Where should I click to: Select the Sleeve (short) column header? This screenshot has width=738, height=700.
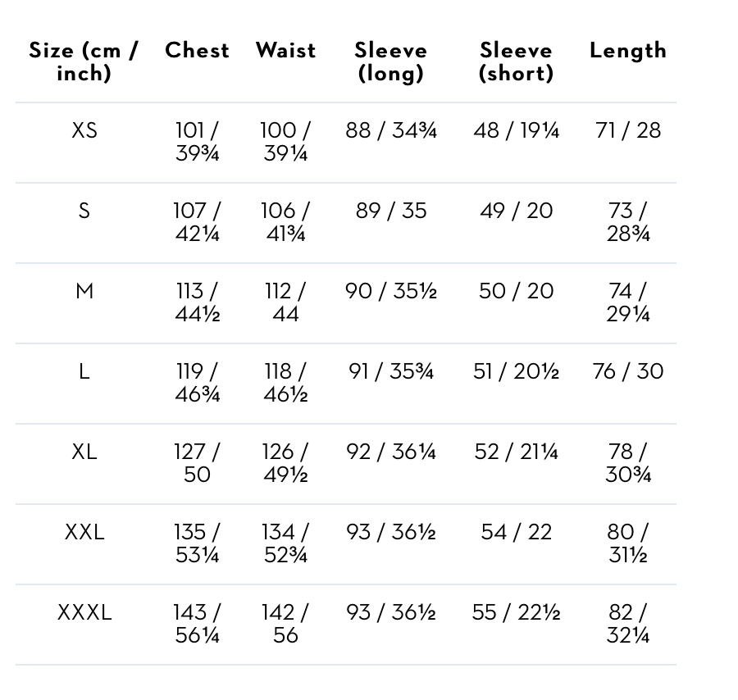tap(516, 61)
